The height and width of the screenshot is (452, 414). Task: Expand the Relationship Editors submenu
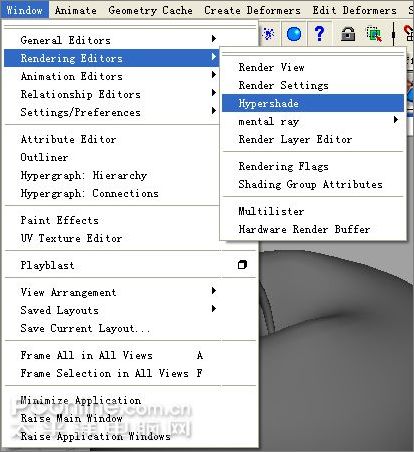[112, 94]
